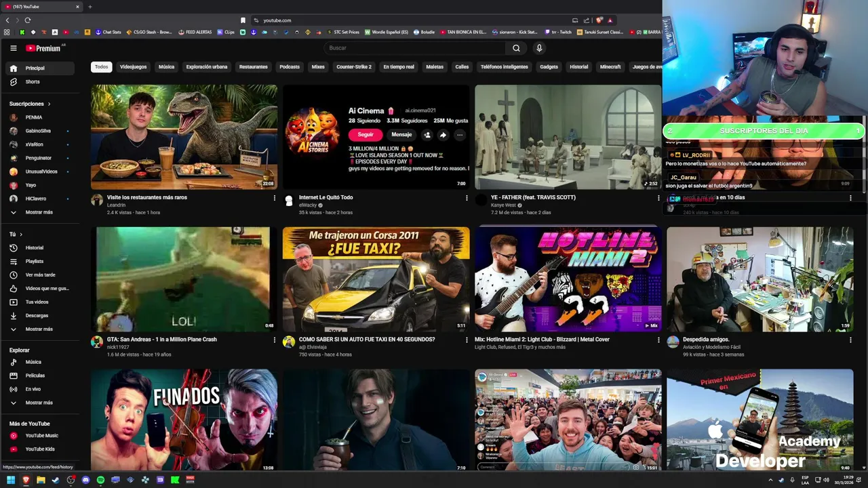Open Historial in the sidebar
Viewport: 868px width, 488px height.
click(x=41, y=247)
